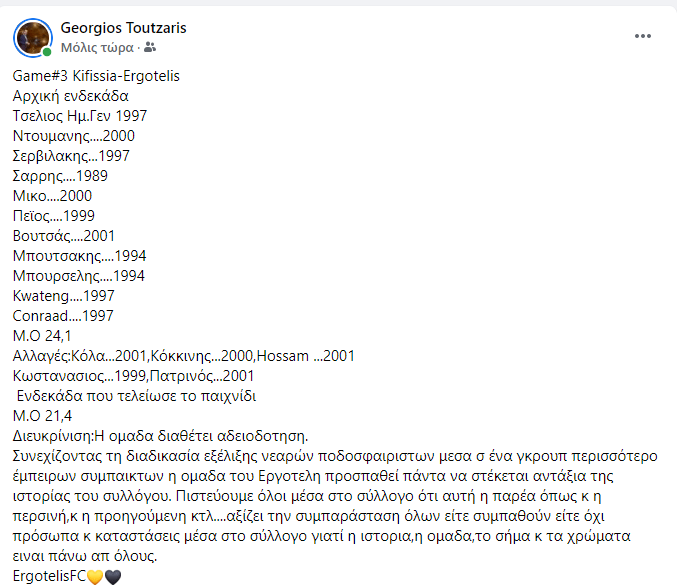The width and height of the screenshot is (677, 586).
Task: Click the "Διευκρίνιση" clarification sentence
Action: 160,436
